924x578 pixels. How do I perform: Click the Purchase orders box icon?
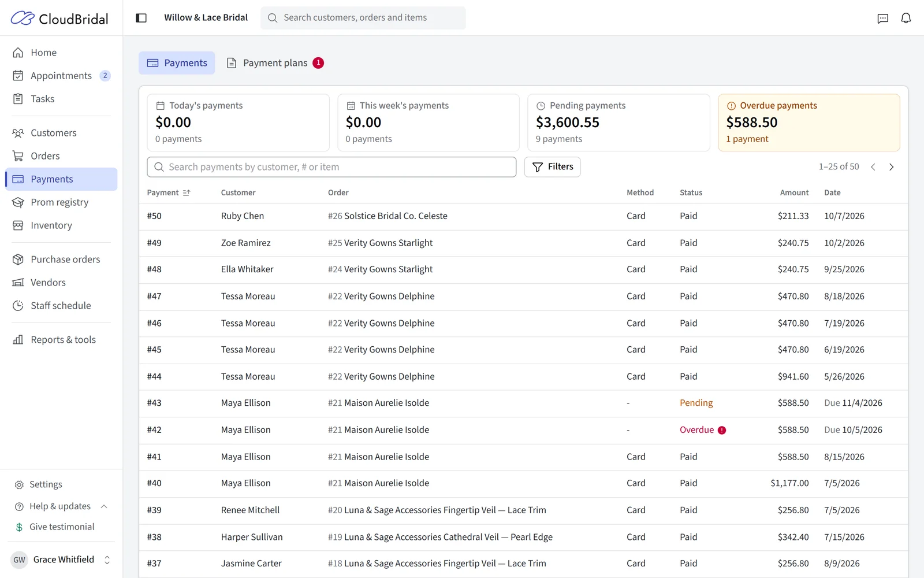click(x=18, y=260)
